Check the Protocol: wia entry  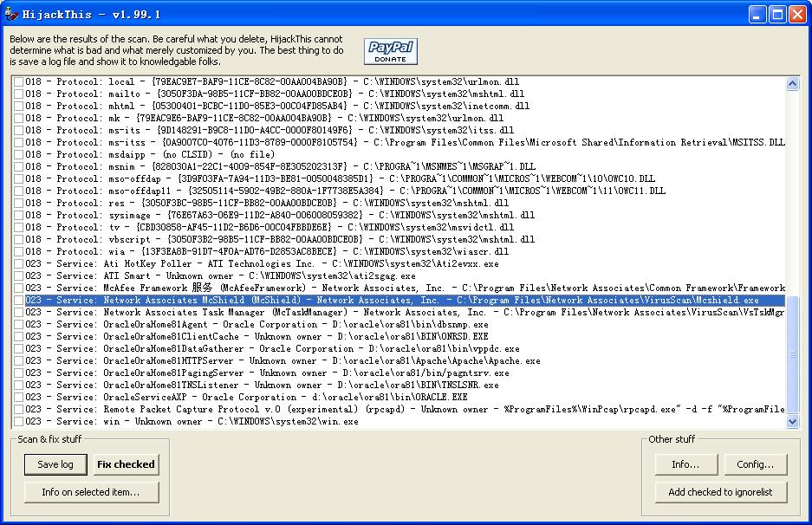click(19, 251)
